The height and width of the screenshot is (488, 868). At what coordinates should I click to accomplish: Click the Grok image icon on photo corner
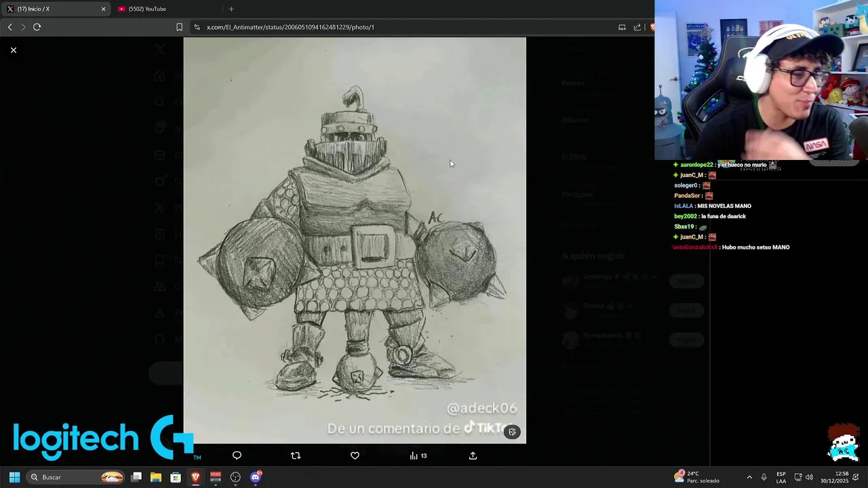(x=512, y=432)
